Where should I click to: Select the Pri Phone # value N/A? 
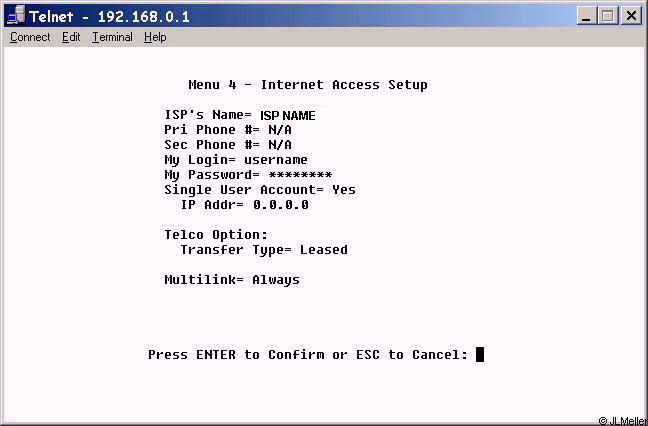280,130
